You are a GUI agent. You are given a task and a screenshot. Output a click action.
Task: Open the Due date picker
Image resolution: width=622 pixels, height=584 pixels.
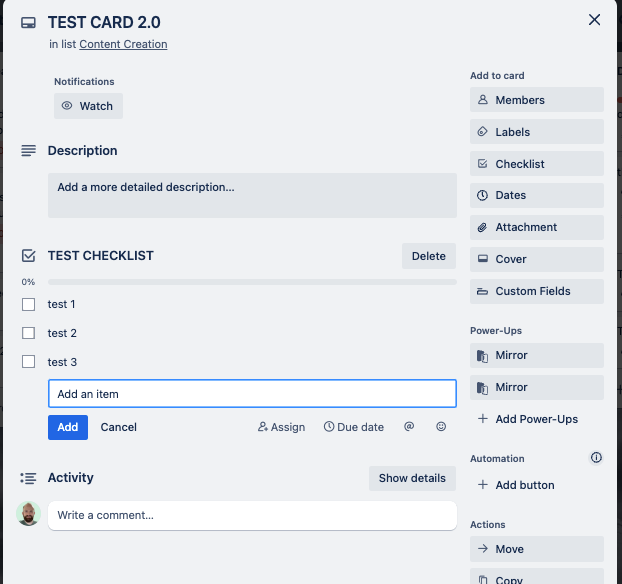(354, 427)
